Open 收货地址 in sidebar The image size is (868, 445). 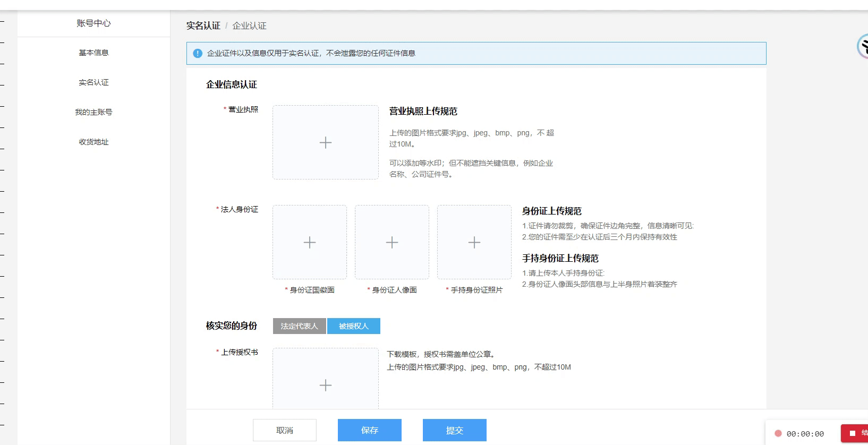pos(93,142)
